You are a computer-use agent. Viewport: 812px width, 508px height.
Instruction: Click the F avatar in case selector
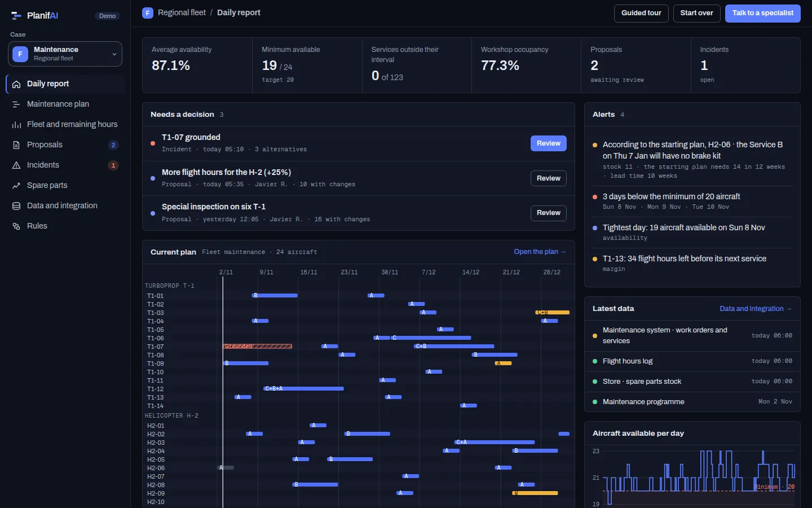coord(20,54)
